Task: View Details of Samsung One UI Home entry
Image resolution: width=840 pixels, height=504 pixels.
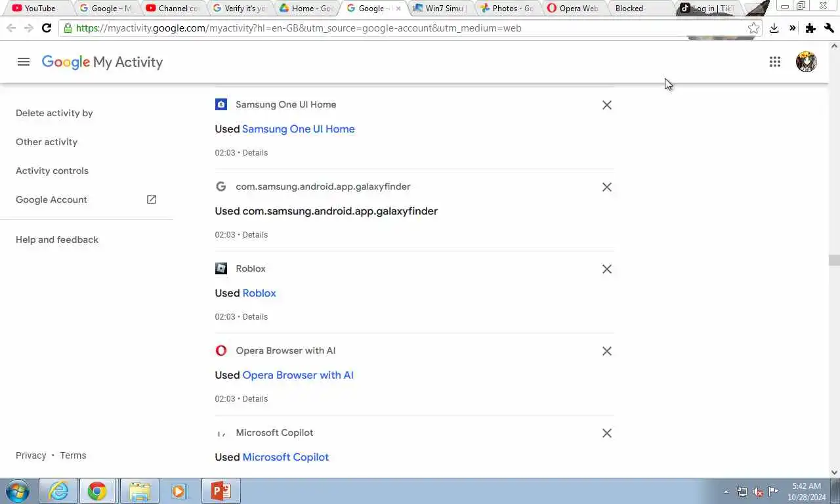Action: (255, 152)
